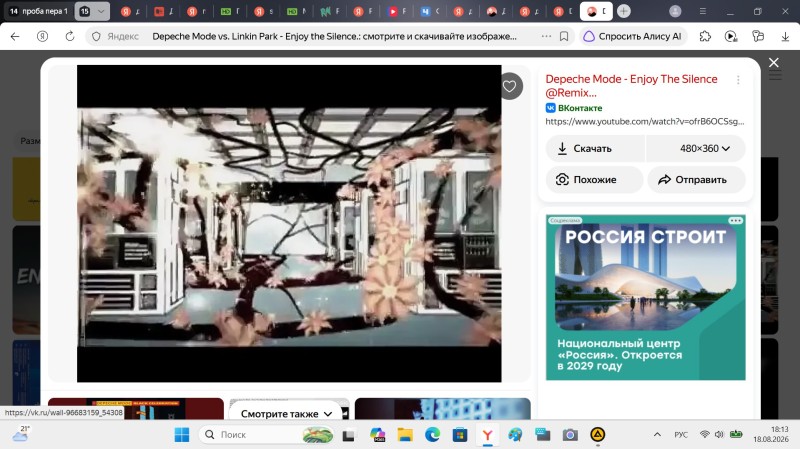800x449 pixels.
Task: Open the video playback toolbar icon
Action: click(x=731, y=36)
